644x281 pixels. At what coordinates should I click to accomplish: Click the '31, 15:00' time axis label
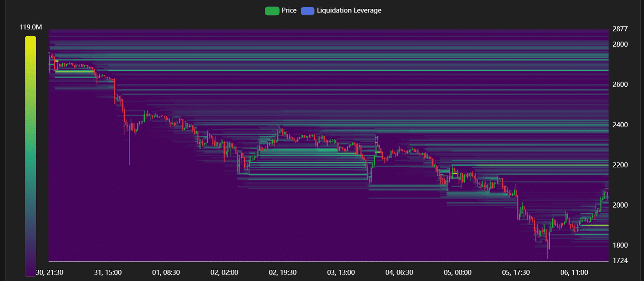(108, 273)
